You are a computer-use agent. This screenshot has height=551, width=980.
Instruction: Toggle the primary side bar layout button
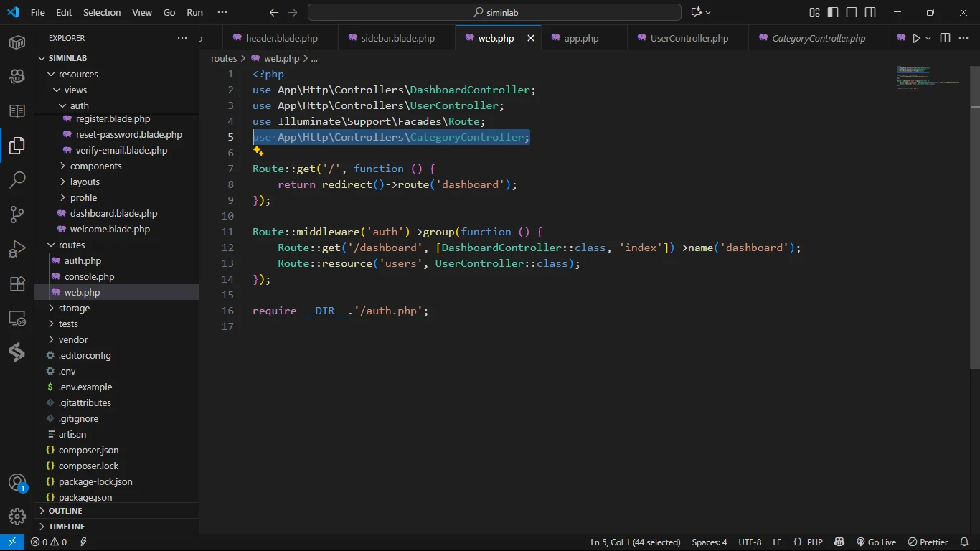[833, 12]
